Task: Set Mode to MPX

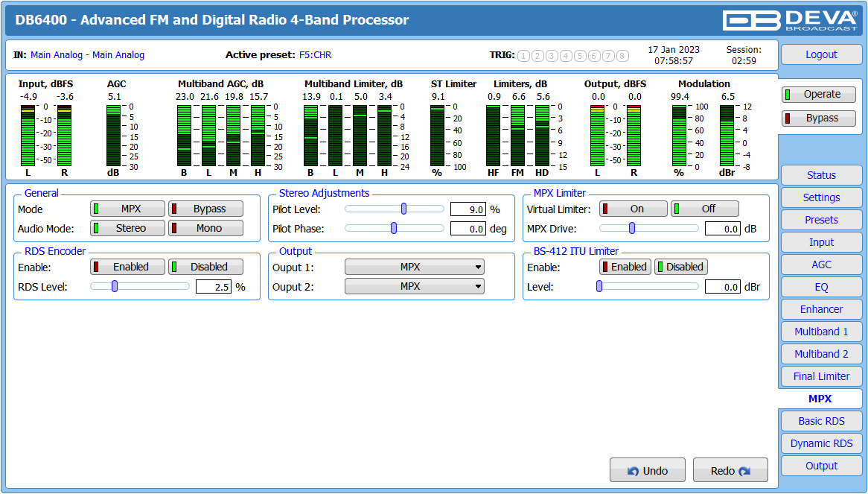Action: [x=128, y=209]
